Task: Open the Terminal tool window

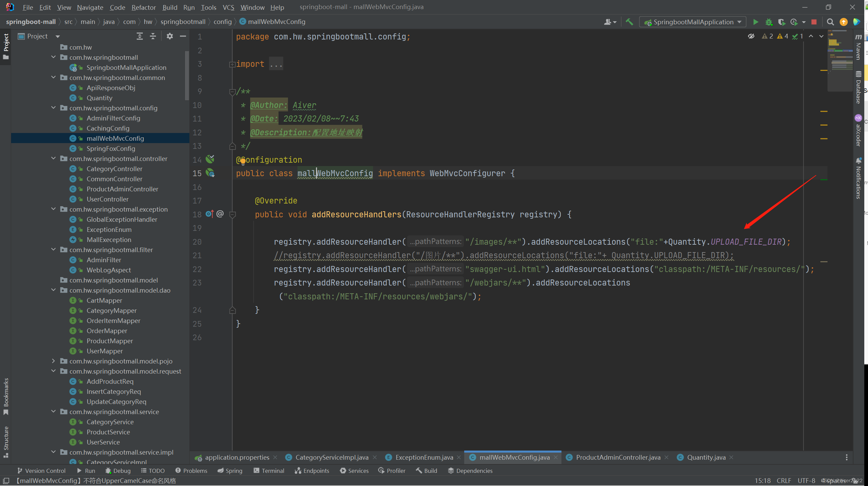Action: click(269, 470)
